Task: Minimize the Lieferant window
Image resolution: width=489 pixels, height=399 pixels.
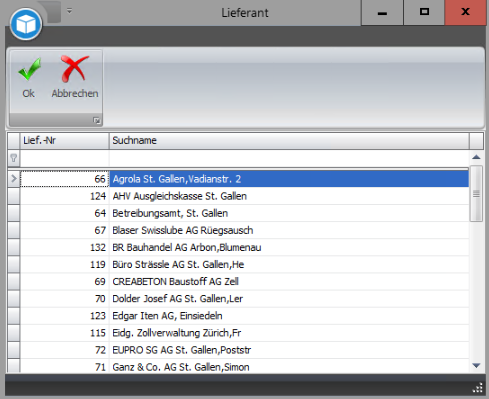Action: [382, 13]
